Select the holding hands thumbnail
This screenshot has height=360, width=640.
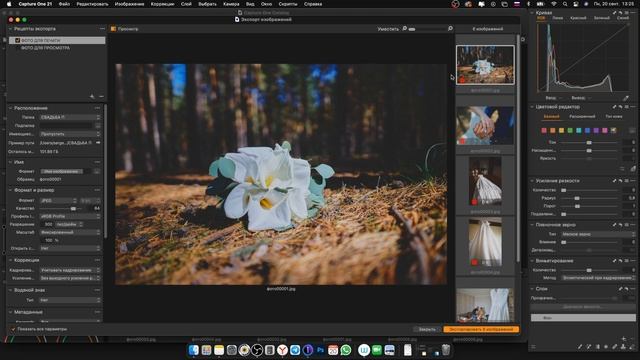pos(485,126)
